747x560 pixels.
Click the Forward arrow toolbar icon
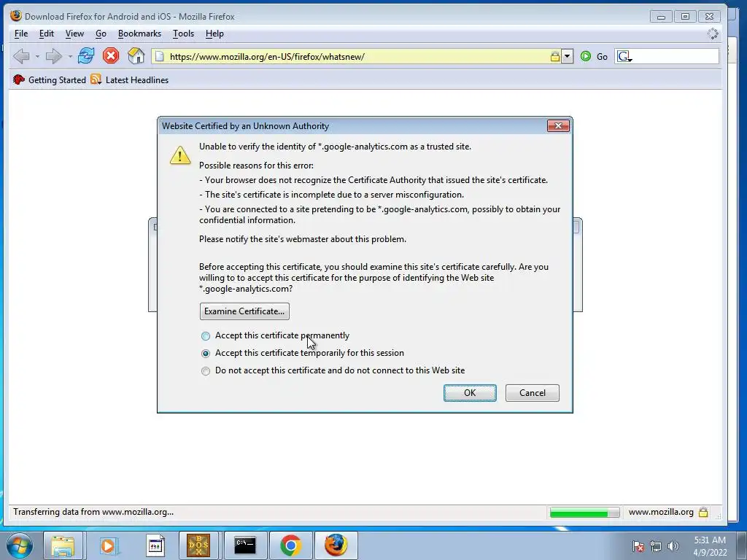(53, 56)
